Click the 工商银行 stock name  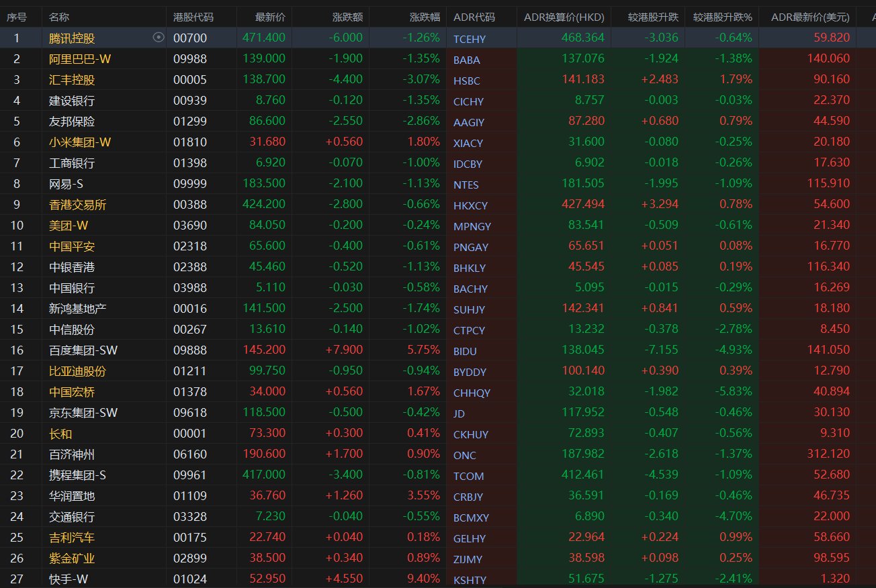(x=72, y=163)
